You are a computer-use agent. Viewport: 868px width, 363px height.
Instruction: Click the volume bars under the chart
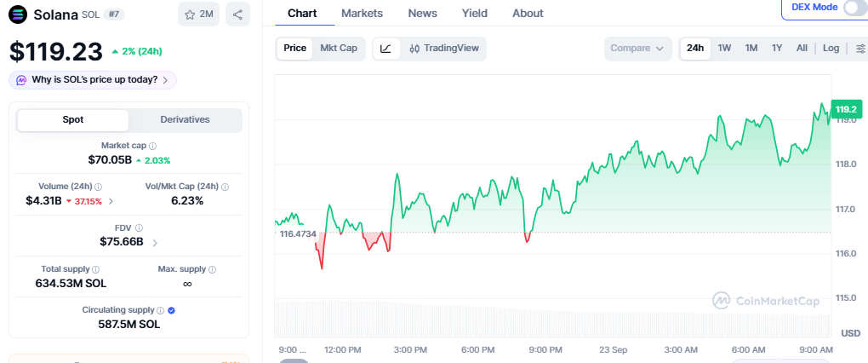pos(552,320)
